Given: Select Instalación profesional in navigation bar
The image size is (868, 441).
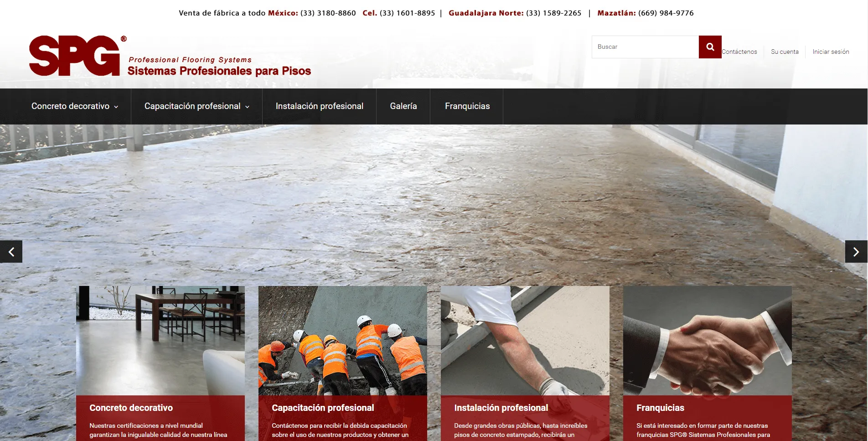Looking at the screenshot, I should point(320,106).
